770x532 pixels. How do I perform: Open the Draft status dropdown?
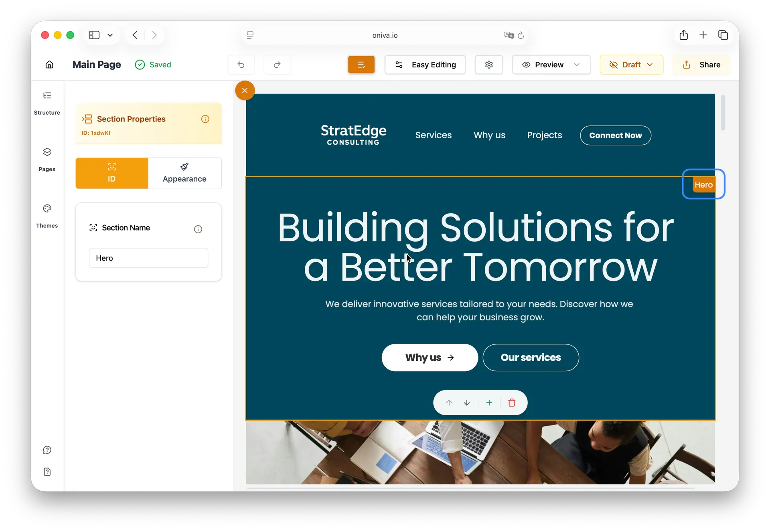pyautogui.click(x=631, y=65)
